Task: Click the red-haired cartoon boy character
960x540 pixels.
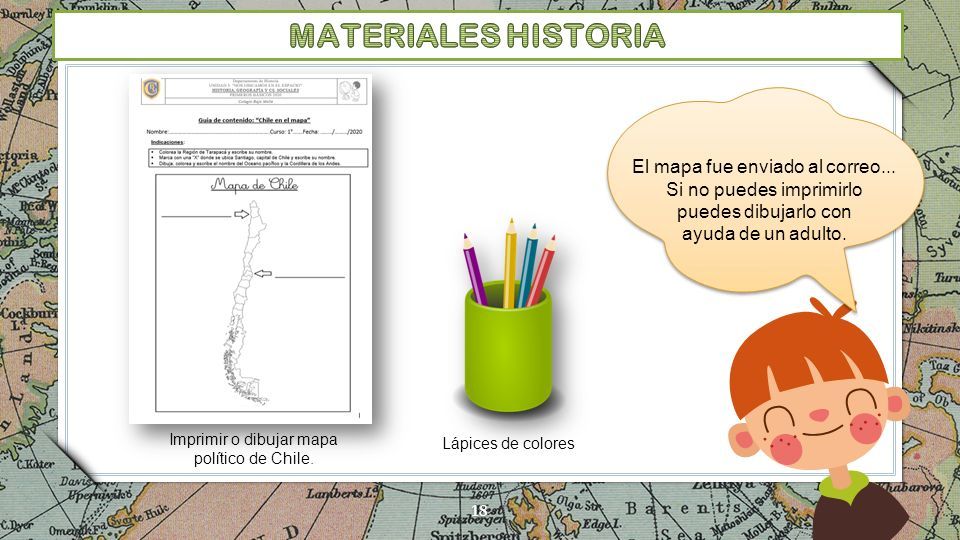Action: tap(820, 419)
